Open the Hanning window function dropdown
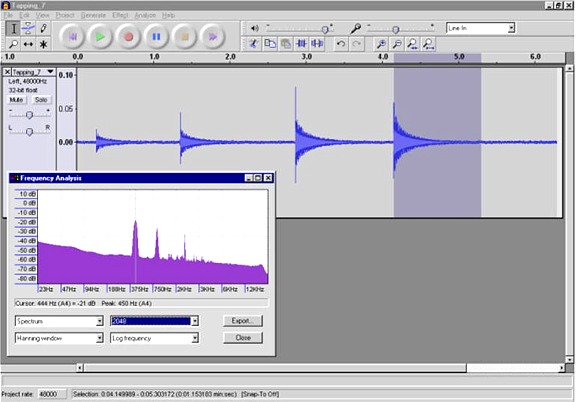This screenshot has height=402, width=576. point(100,338)
